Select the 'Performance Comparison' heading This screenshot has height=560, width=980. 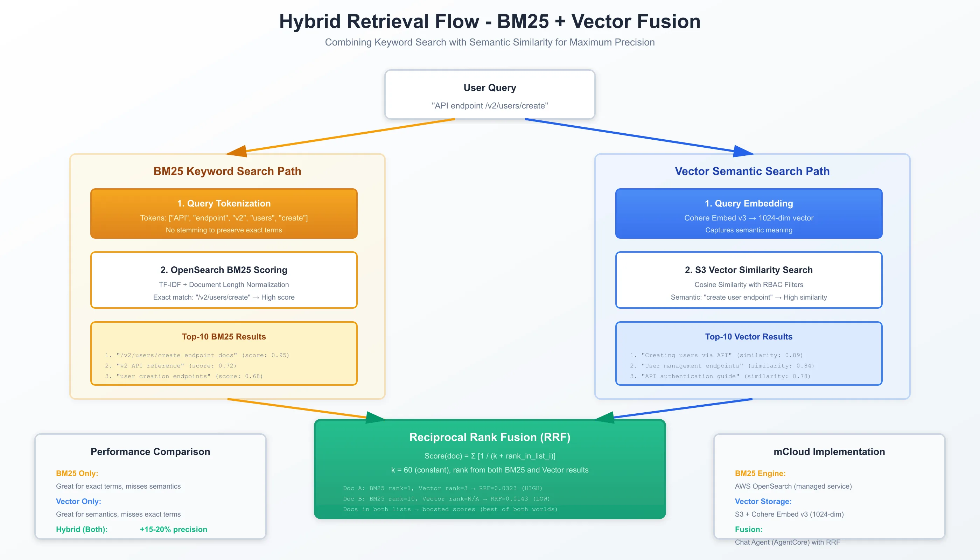coord(150,451)
